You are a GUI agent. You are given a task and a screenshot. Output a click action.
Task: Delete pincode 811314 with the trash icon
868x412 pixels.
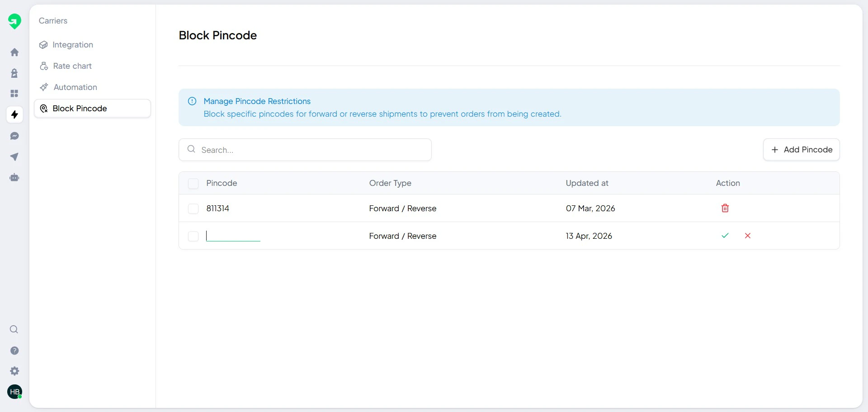point(725,208)
